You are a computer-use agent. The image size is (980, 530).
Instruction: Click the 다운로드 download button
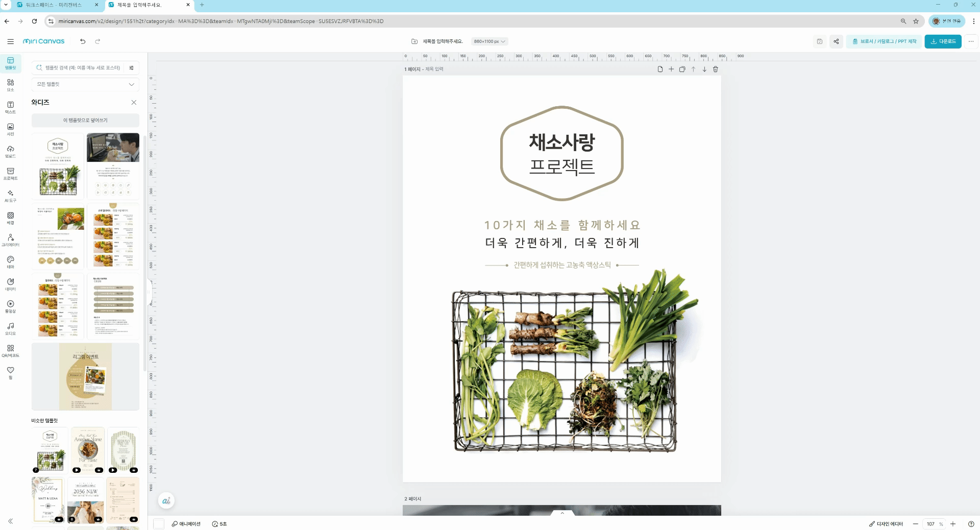coord(943,41)
